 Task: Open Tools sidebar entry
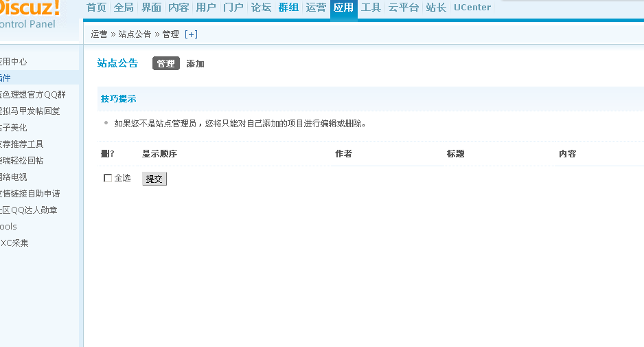pyautogui.click(x=9, y=227)
